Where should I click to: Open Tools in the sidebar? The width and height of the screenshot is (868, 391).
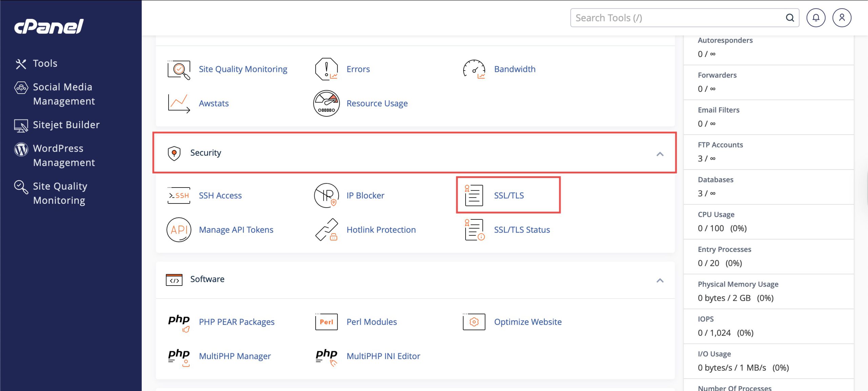[x=45, y=63]
